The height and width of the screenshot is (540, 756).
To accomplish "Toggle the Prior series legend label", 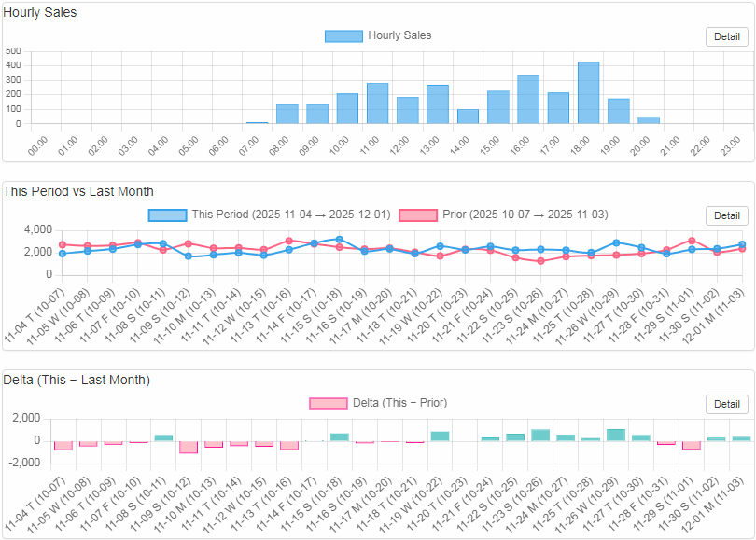I will [x=417, y=215].
